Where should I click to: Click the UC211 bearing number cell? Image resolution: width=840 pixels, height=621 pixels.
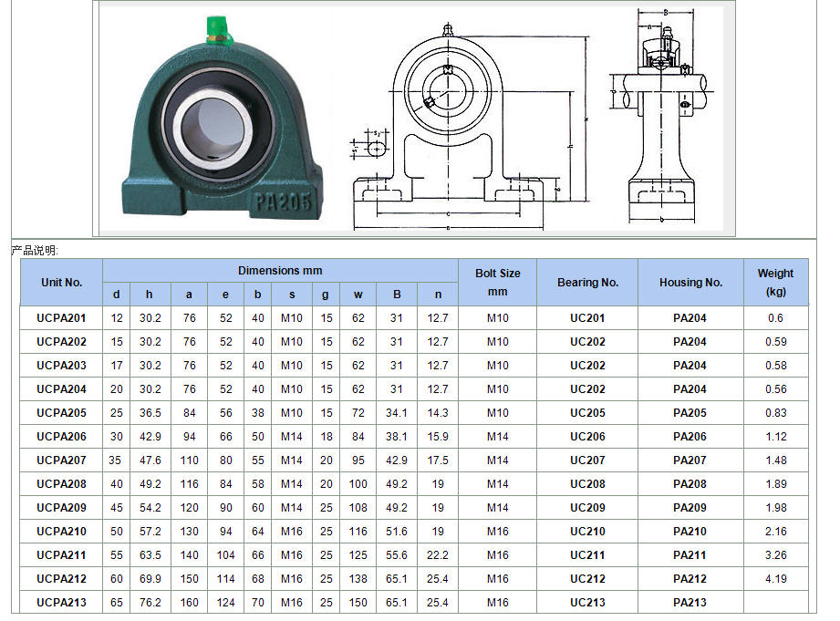(587, 554)
